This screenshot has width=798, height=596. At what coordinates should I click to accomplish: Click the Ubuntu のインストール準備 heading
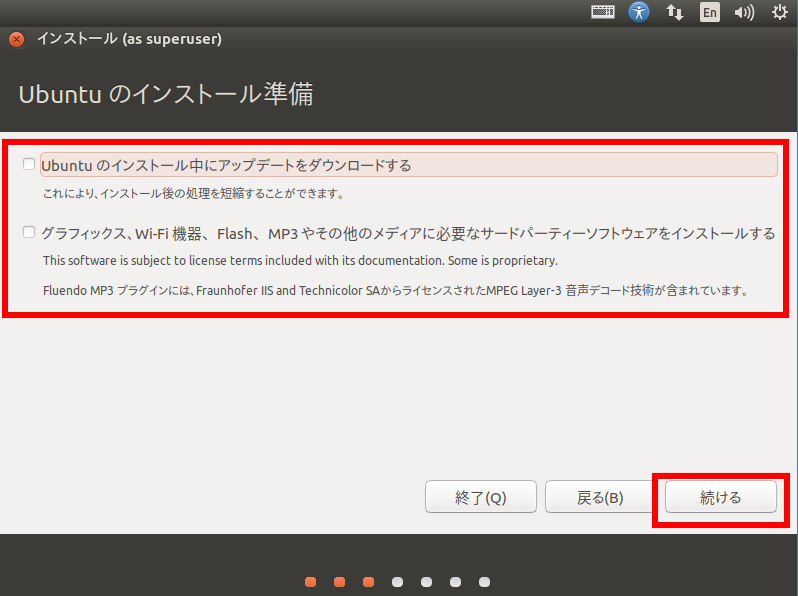pos(166,94)
